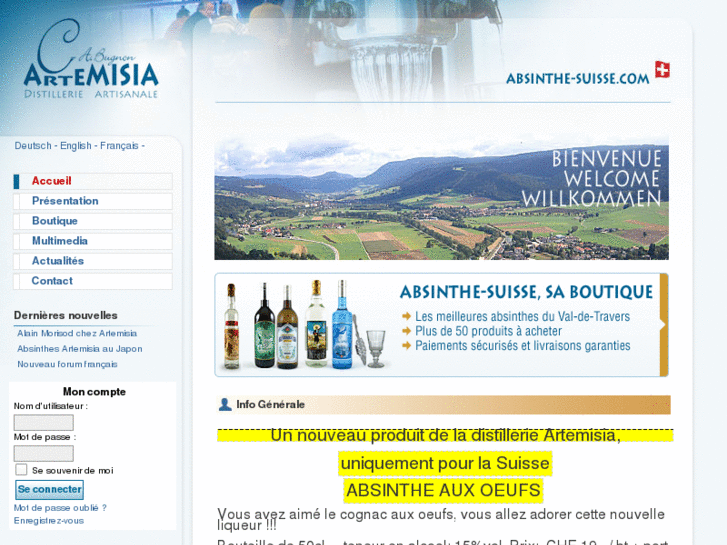727x545 pixels.
Task: Open Mot de passe oublié link
Action: pyautogui.click(x=60, y=508)
